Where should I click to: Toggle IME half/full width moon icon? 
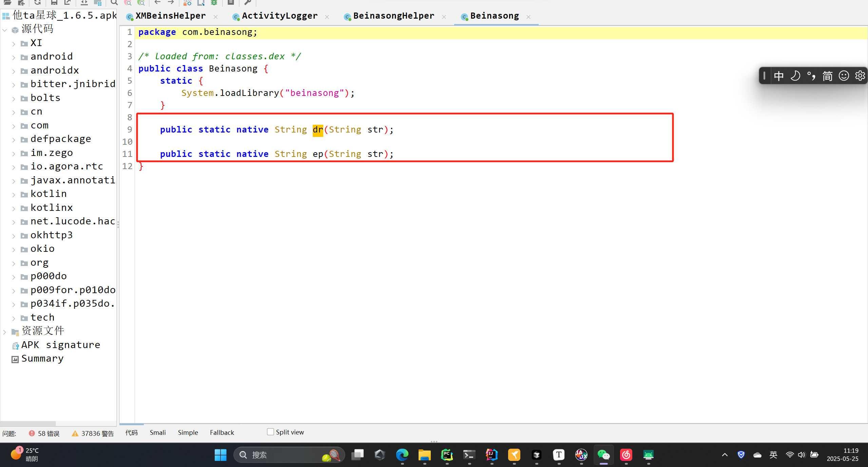[795, 76]
